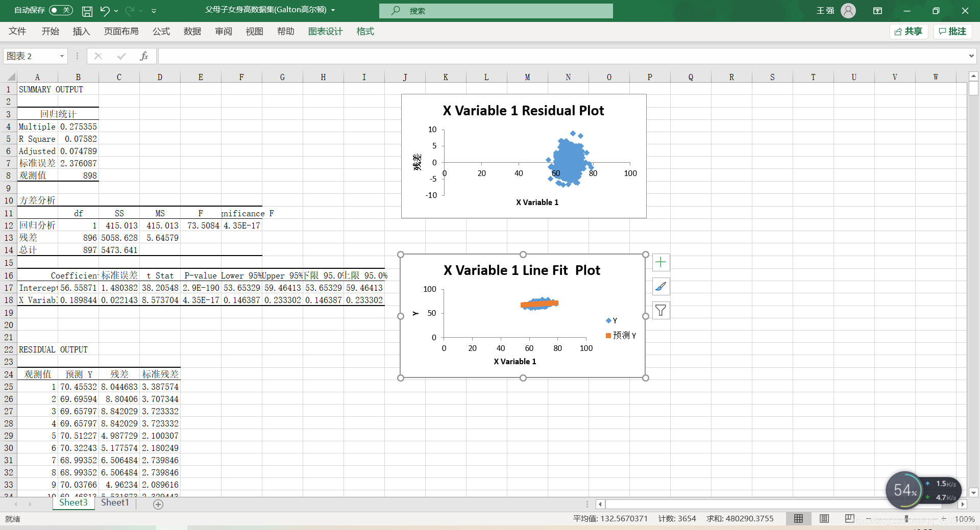
Task: Click the 100% zoom level
Action: [x=964, y=519]
